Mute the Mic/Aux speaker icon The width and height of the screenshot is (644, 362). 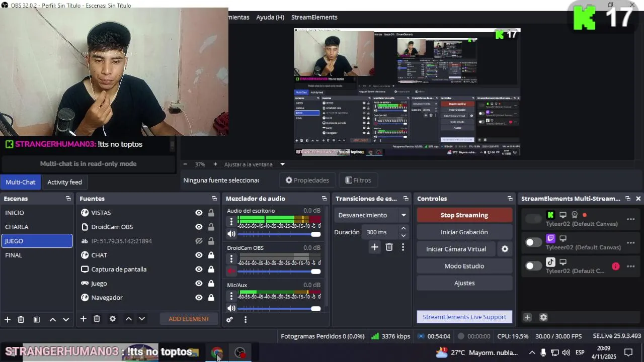point(231,308)
